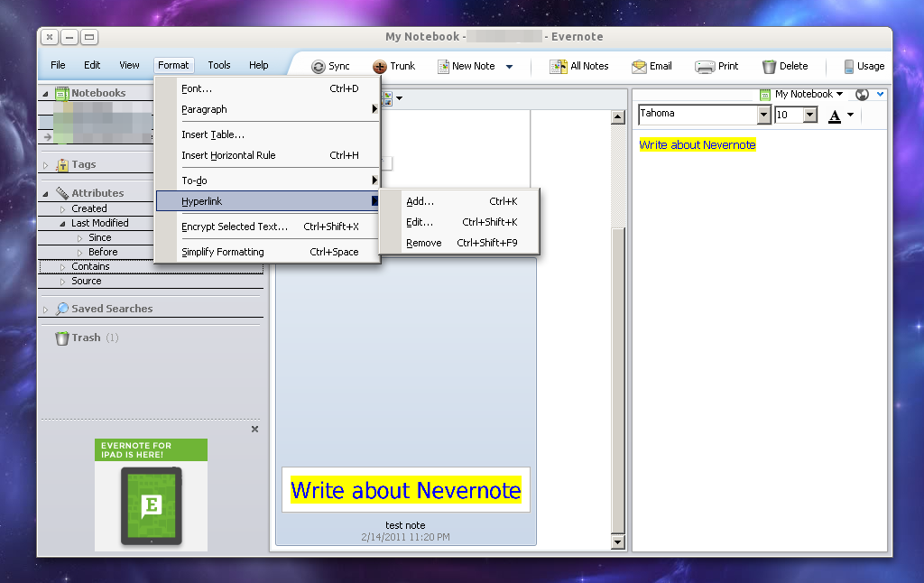
Task: Expand note header blue chevron
Action: click(881, 94)
